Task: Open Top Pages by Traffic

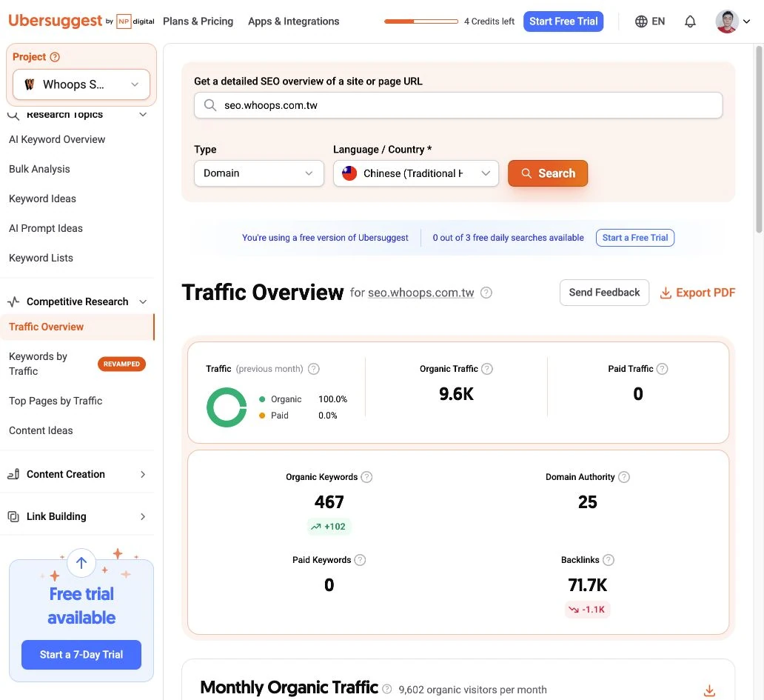Action: pos(56,401)
